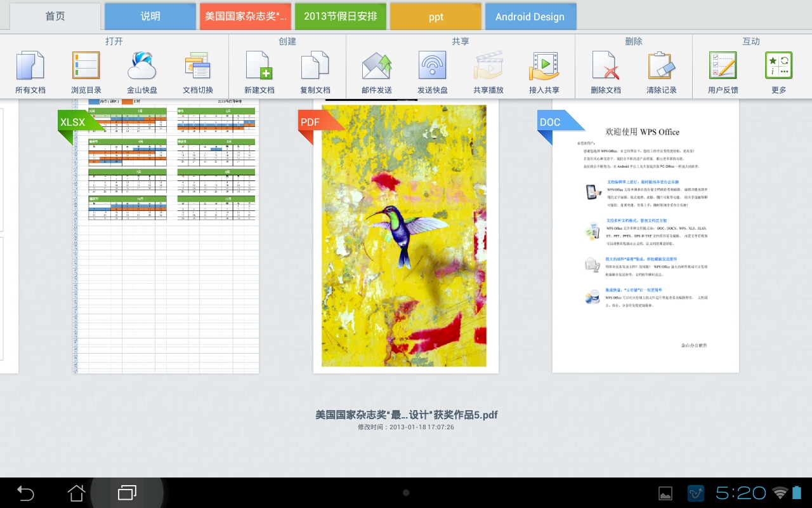This screenshot has height=508, width=812.
Task: Switch to the 2013节假日安排 tab
Action: [x=341, y=17]
